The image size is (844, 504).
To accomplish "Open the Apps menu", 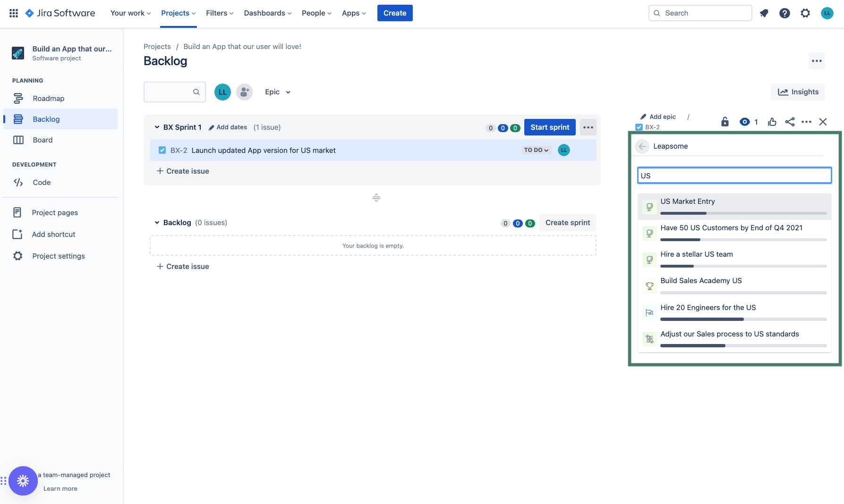I will pos(354,13).
